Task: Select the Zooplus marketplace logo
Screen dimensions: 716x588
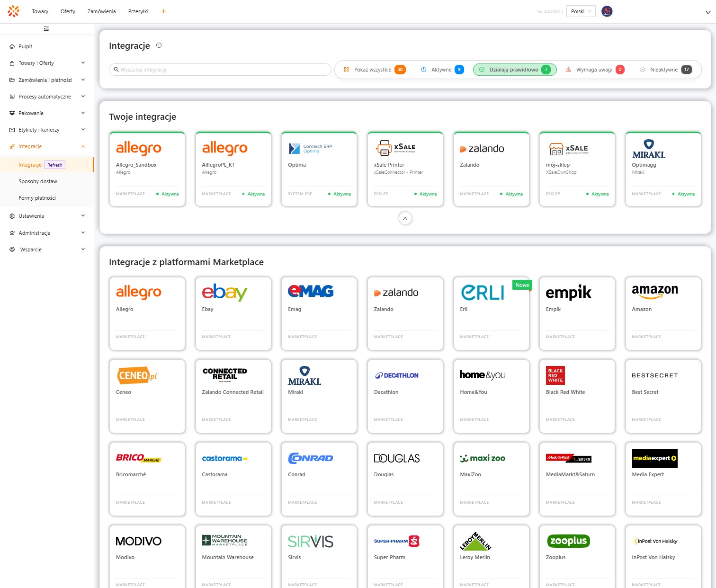Action: [x=569, y=541]
